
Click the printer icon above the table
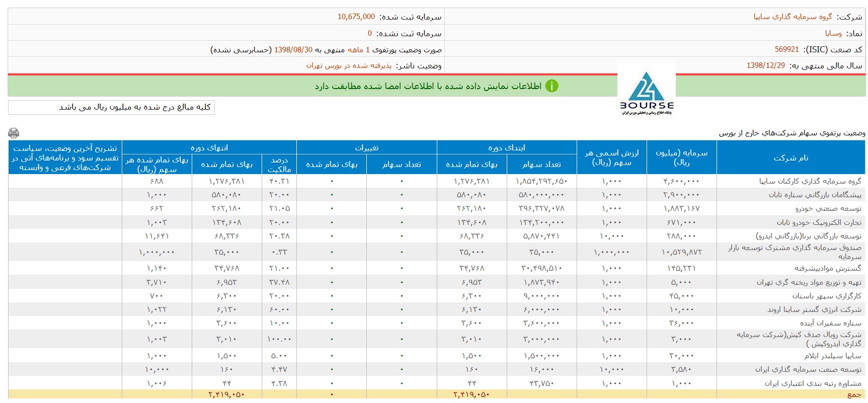pos(14,133)
